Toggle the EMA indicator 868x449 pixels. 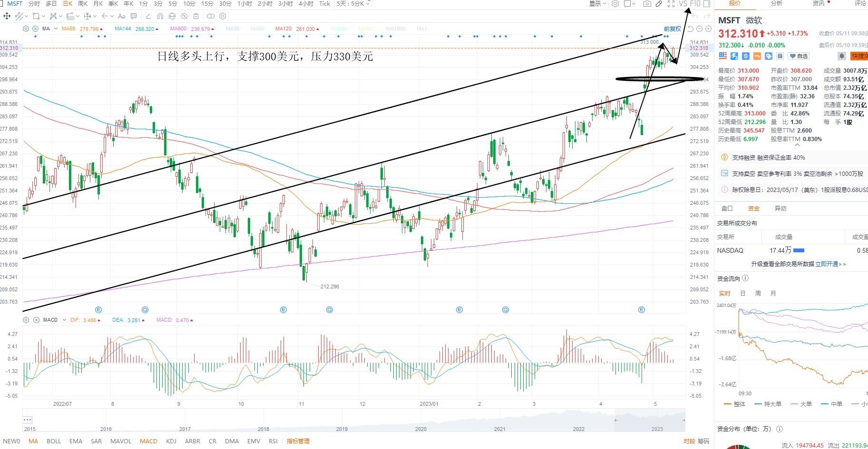[76, 441]
